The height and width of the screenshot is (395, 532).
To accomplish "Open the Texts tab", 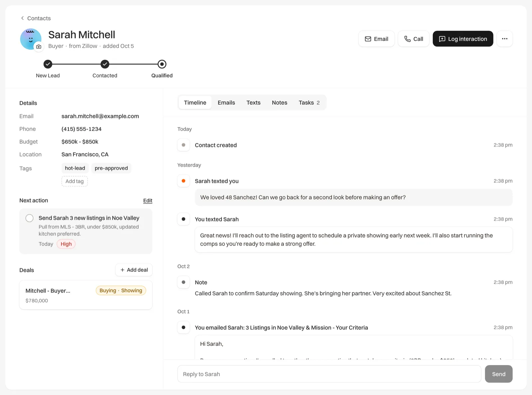I will pyautogui.click(x=253, y=103).
